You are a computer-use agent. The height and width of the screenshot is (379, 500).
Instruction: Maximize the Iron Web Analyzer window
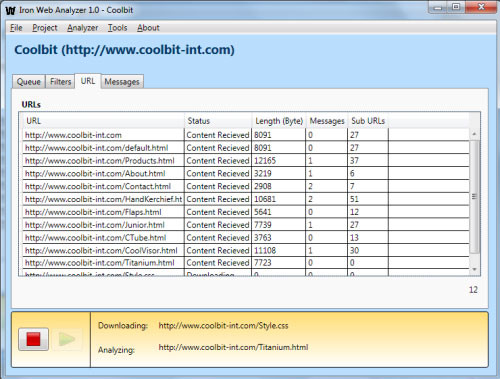pos(456,7)
